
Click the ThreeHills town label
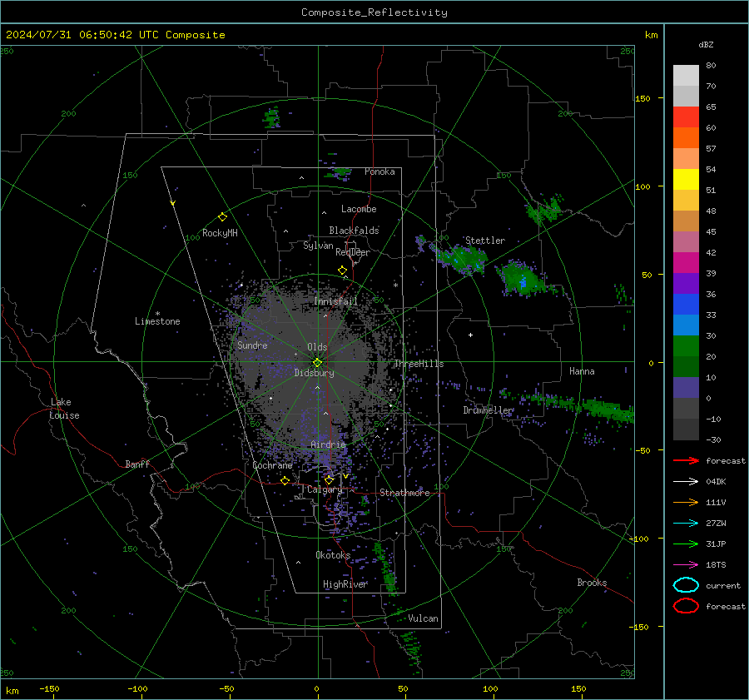coord(419,364)
